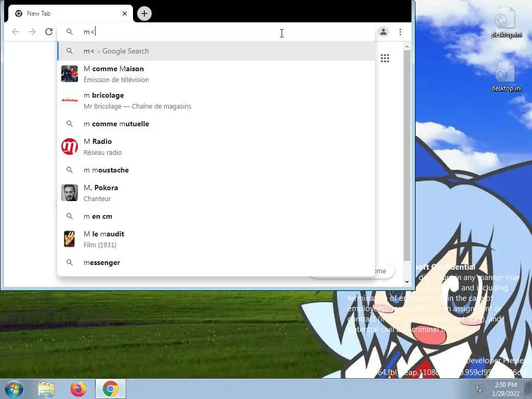Click the scrollbar up arrow
This screenshot has height=399, width=532.
[407, 46]
